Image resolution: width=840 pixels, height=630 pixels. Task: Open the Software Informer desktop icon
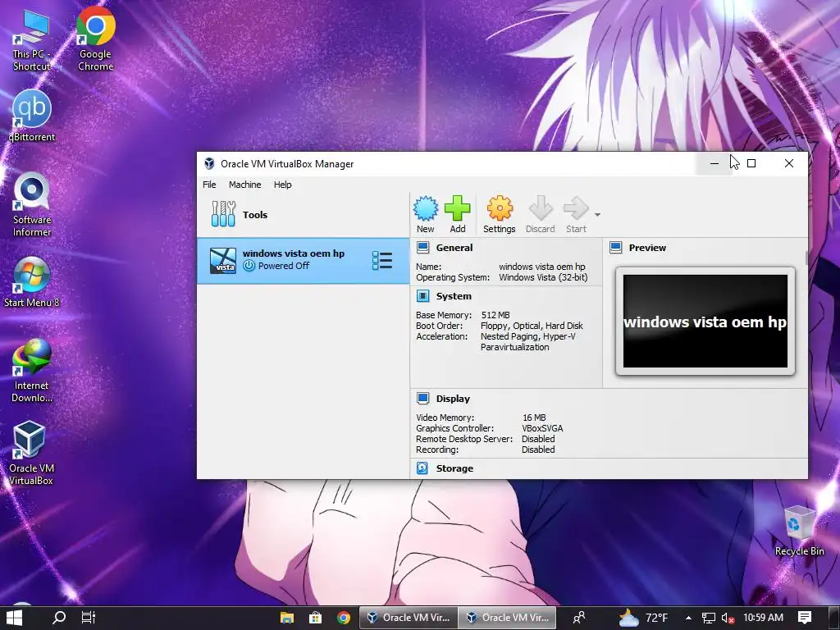(32, 204)
